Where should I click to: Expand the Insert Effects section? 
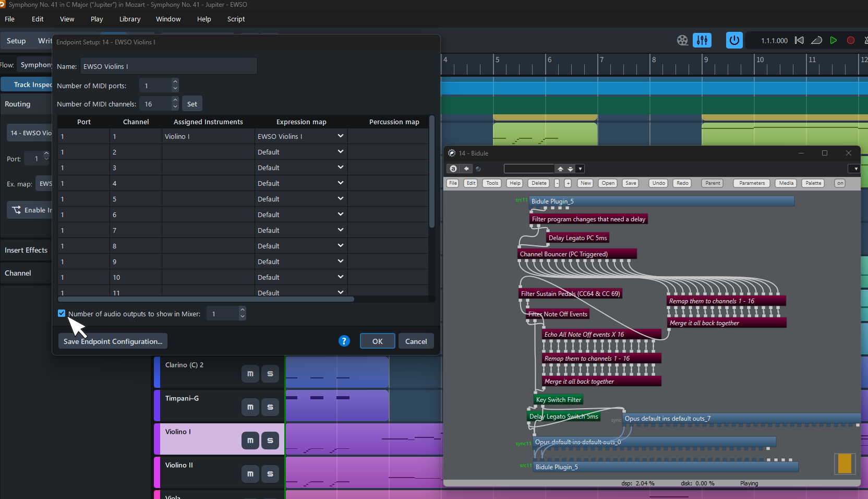(26, 250)
